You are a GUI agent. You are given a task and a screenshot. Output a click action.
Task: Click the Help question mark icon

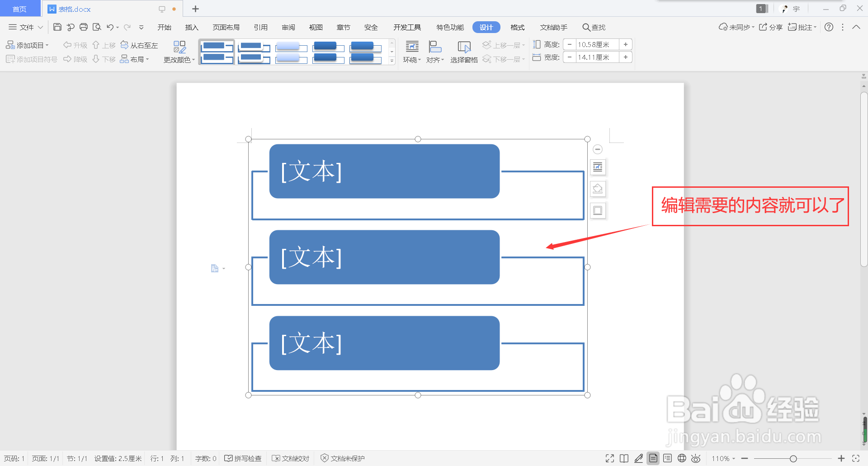coord(829,27)
